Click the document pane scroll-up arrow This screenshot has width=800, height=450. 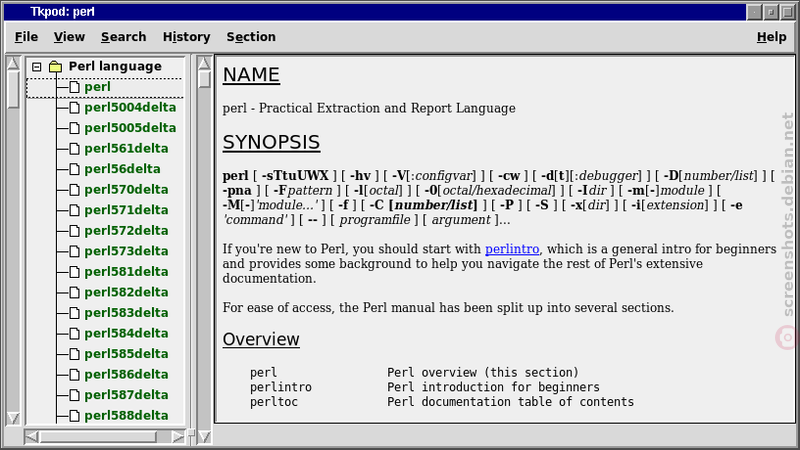tap(204, 63)
